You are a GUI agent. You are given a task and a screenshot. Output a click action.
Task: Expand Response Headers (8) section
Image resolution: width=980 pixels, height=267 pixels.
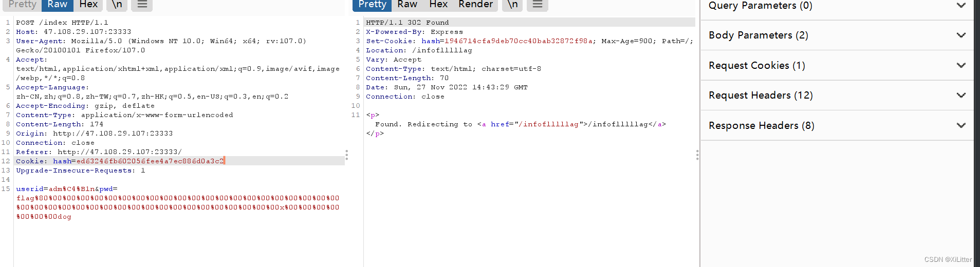coord(837,125)
